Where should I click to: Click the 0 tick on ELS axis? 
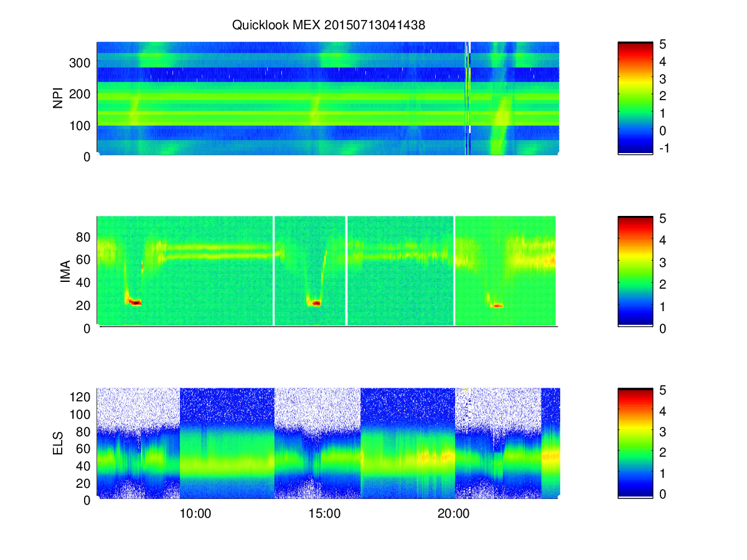pos(88,500)
